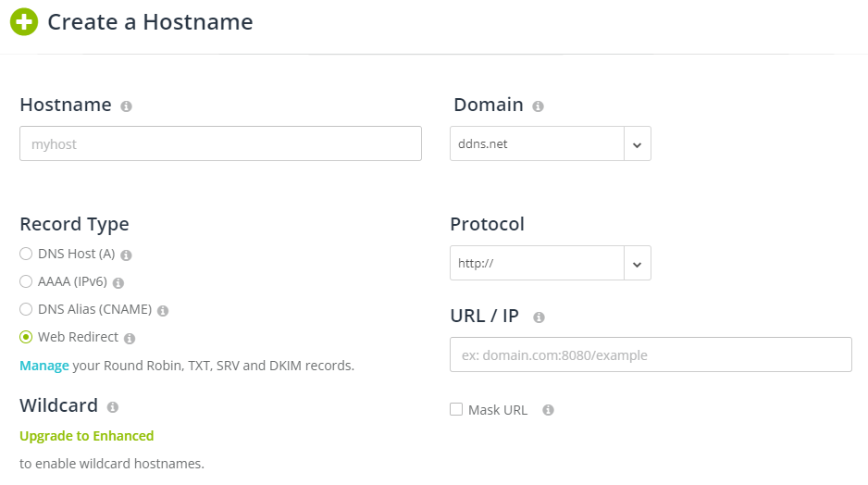The image size is (868, 485).
Task: Focus the Hostname input field with myhost placeholder
Action: pos(220,144)
